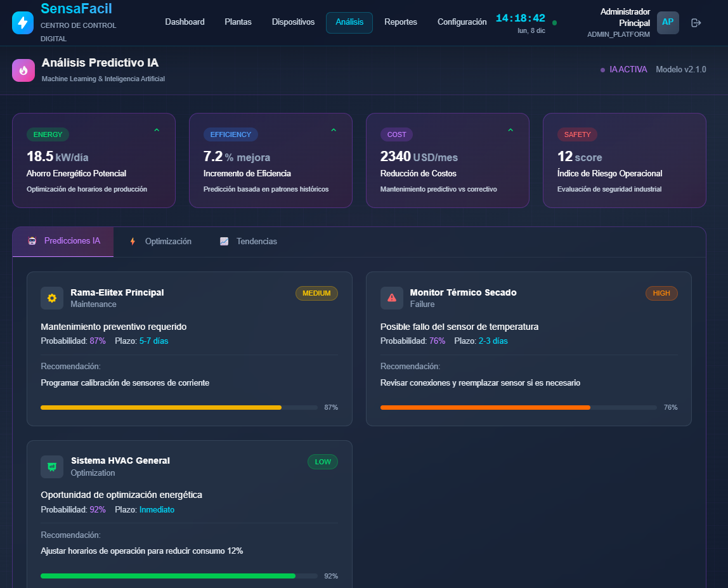Click the warning icon on Monitor Térmico Secado
The image size is (728, 588).
[x=392, y=297]
